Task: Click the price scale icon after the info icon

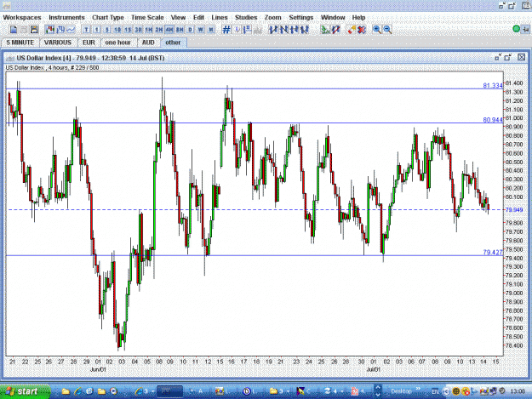Action: (x=248, y=30)
